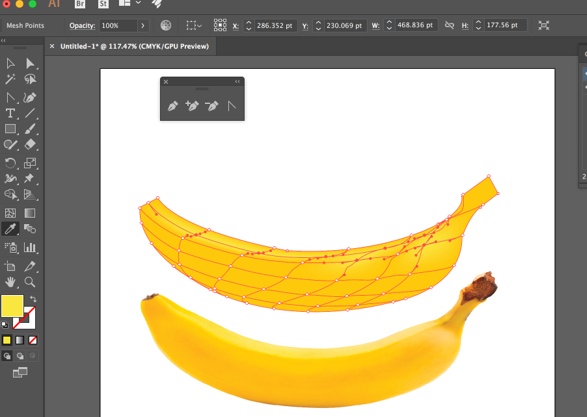This screenshot has width=587, height=417.
Task: Select the Rotate tool
Action: coord(10,163)
